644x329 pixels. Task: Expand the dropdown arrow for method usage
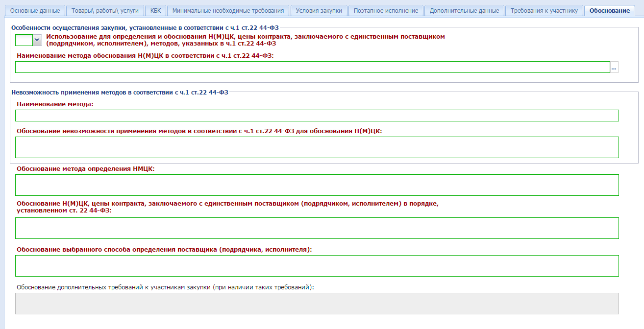point(37,40)
